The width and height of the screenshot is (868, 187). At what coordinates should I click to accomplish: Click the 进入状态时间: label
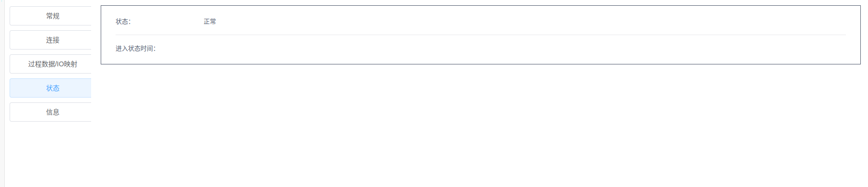coord(136,49)
